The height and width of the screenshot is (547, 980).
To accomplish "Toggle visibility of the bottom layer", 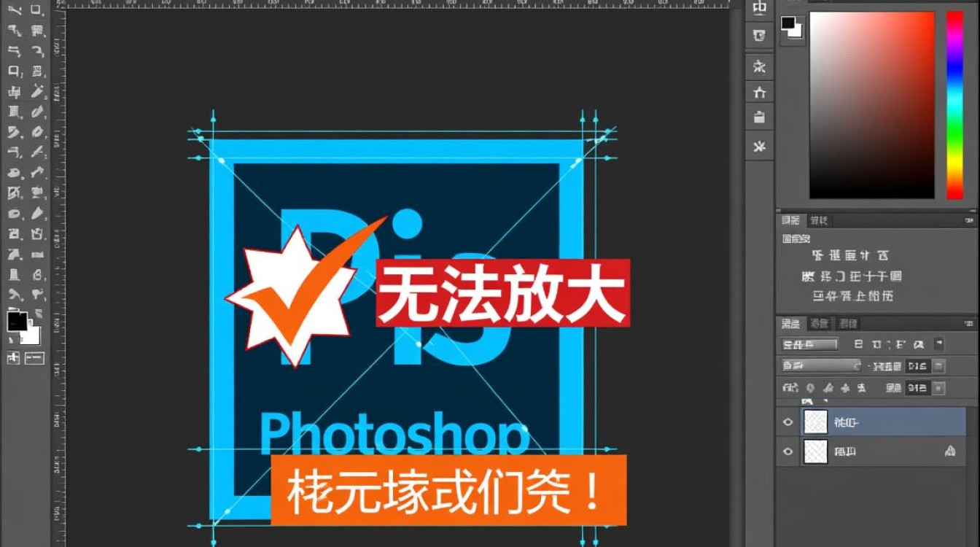I will (787, 451).
